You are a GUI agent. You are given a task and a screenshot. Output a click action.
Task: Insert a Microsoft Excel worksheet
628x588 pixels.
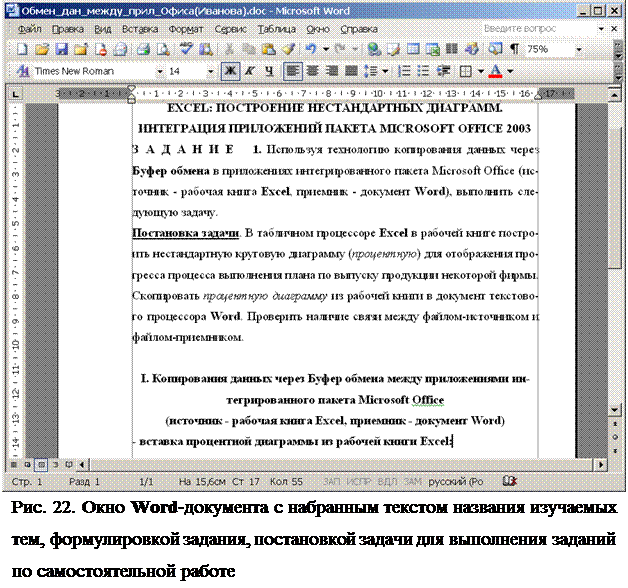tap(433, 49)
